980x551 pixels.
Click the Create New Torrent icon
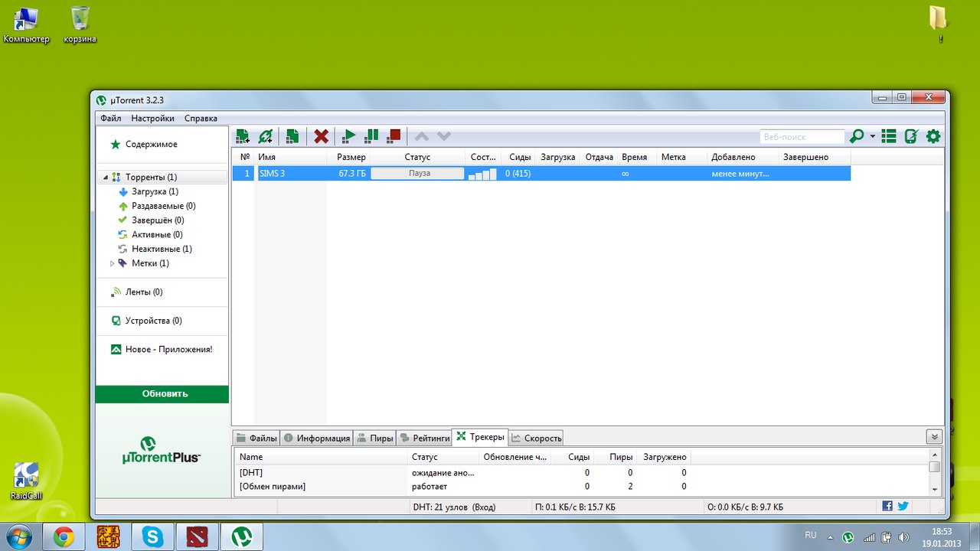(x=292, y=136)
